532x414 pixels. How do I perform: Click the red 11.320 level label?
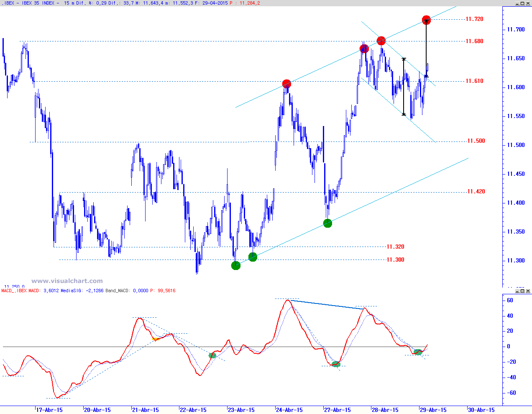tap(395, 247)
